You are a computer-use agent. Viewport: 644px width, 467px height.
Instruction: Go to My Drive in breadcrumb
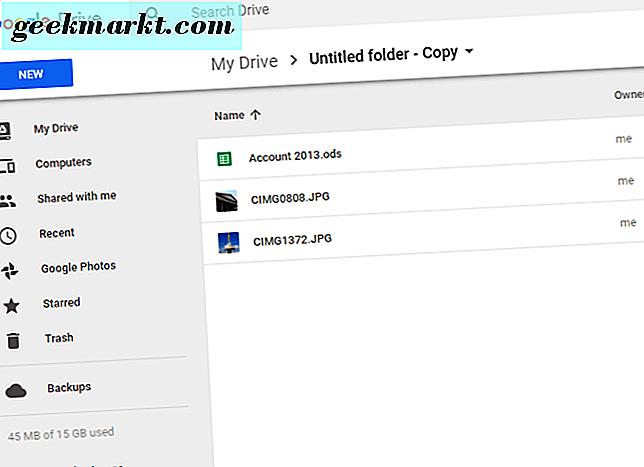(243, 63)
